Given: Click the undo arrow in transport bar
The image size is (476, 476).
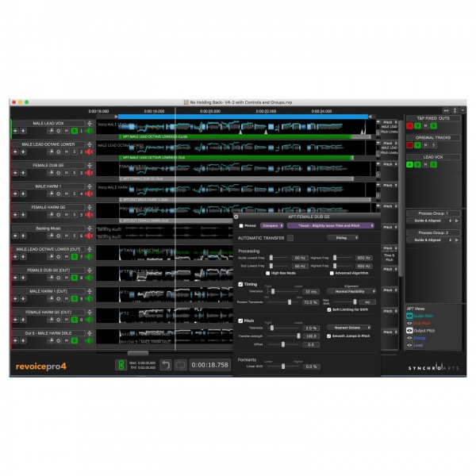Looking at the screenshot, I should (165, 366).
